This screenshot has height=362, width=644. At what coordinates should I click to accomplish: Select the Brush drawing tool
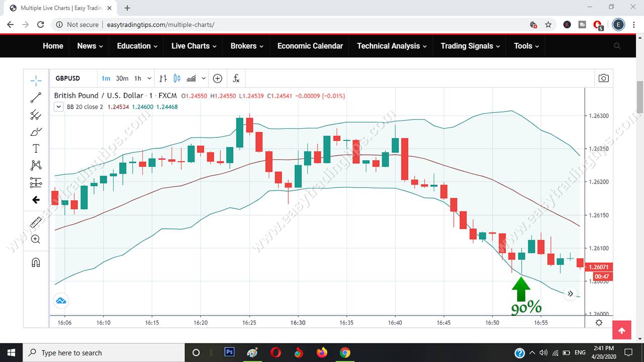point(35,132)
